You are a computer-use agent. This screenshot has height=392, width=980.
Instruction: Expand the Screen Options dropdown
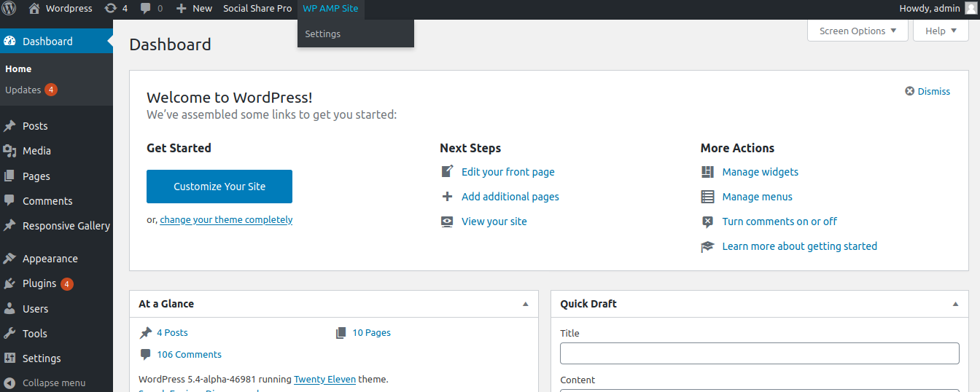(x=857, y=31)
